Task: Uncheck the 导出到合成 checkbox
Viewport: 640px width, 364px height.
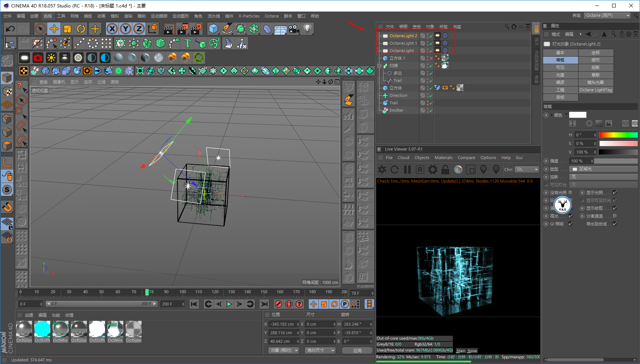Action: (615, 224)
